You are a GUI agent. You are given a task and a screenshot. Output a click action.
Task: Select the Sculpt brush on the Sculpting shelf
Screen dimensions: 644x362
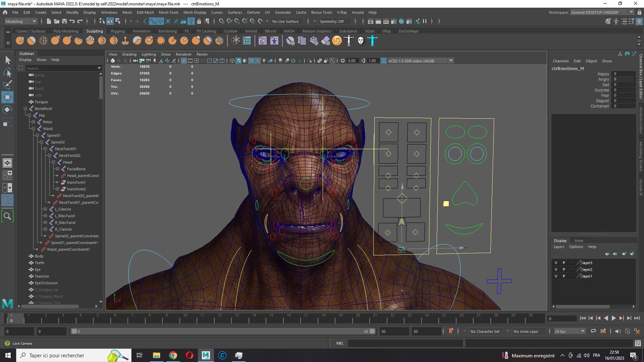pos(20,40)
